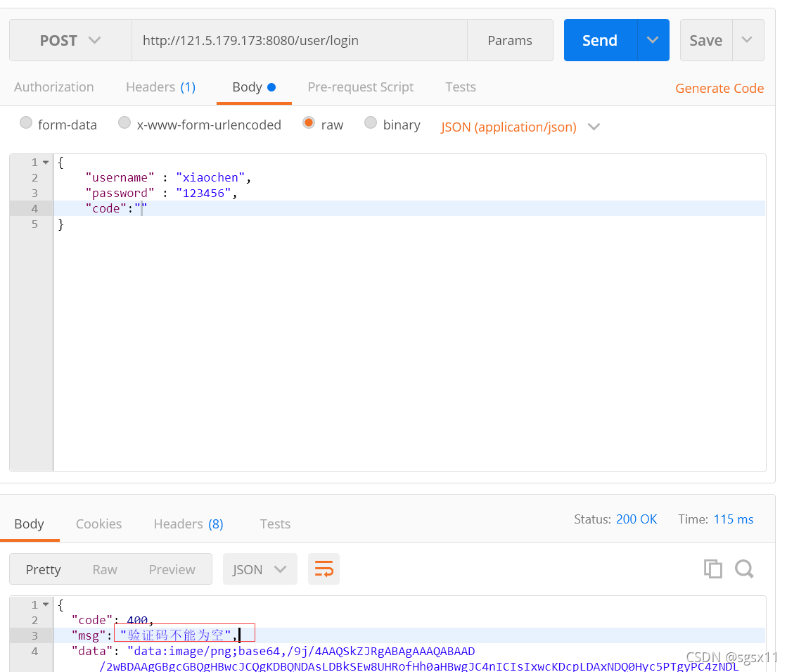
Task: Copy response with the copy icon
Action: [712, 569]
